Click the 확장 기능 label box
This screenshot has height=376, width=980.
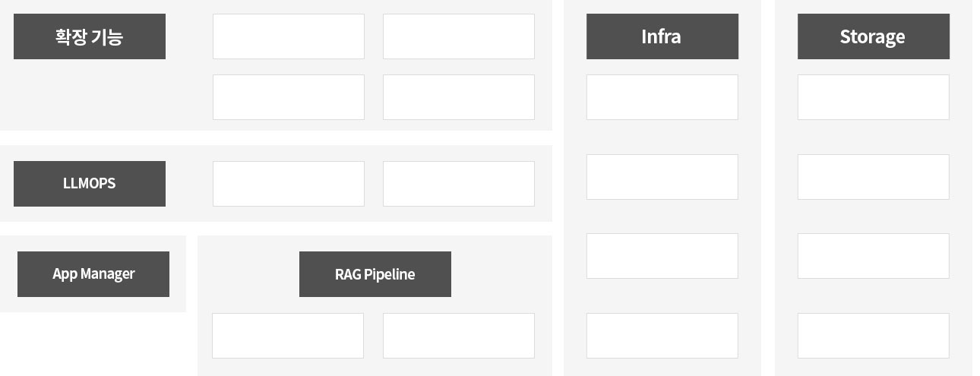[90, 36]
